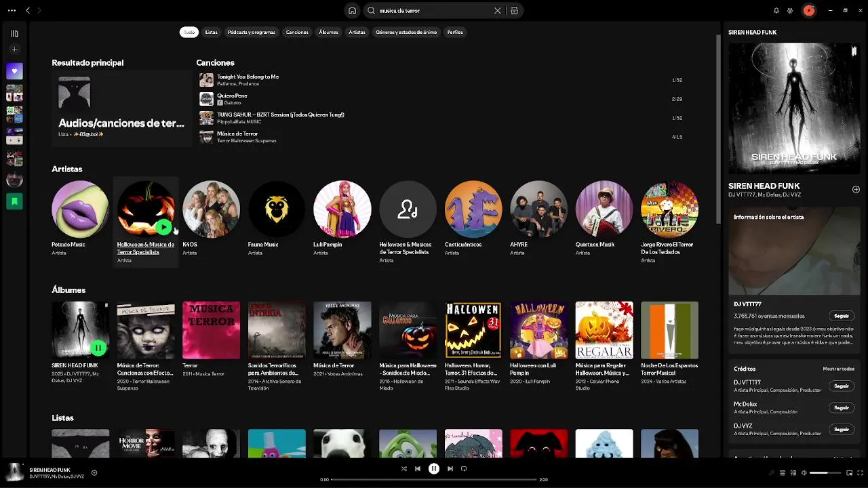The height and width of the screenshot is (488, 868).
Task: Open the miniplayer icon
Action: (x=850, y=473)
